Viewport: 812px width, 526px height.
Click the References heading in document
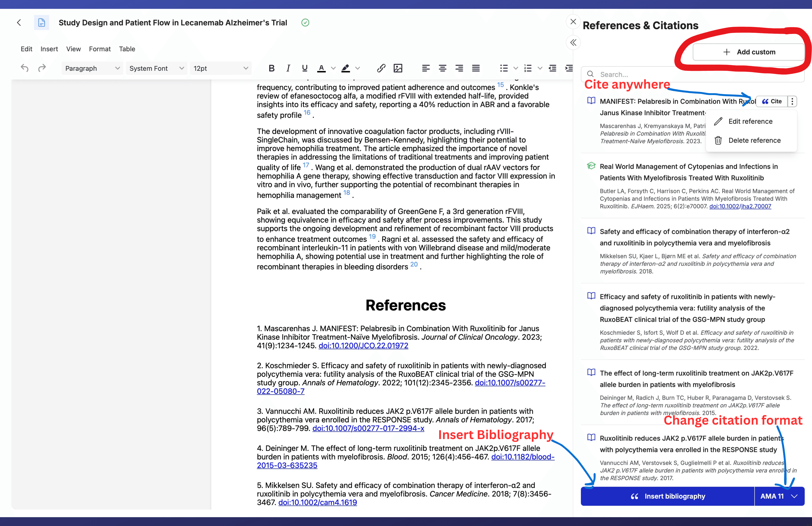pos(406,305)
